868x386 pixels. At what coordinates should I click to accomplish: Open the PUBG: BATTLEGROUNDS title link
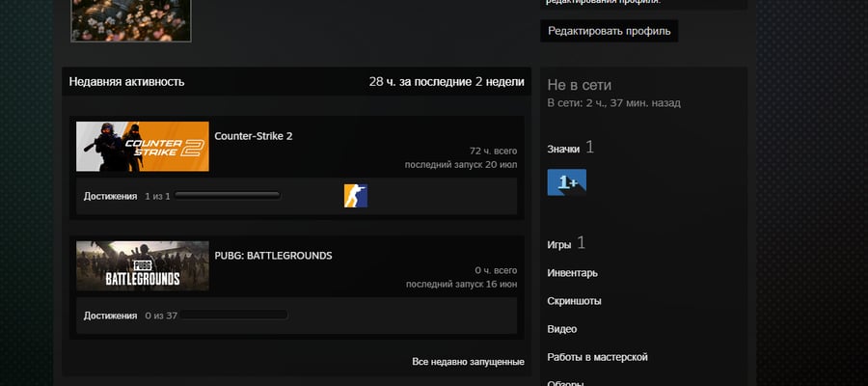(273, 256)
